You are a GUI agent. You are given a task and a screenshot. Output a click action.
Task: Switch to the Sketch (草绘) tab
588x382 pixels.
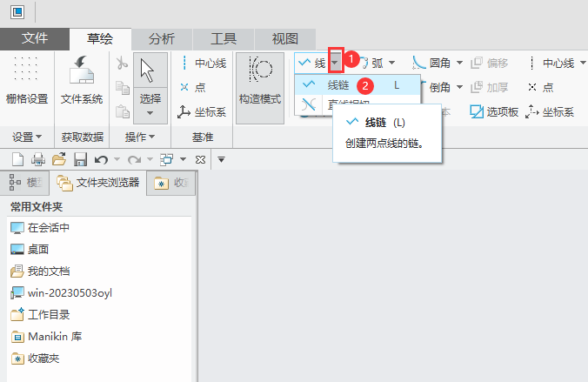tap(100, 38)
